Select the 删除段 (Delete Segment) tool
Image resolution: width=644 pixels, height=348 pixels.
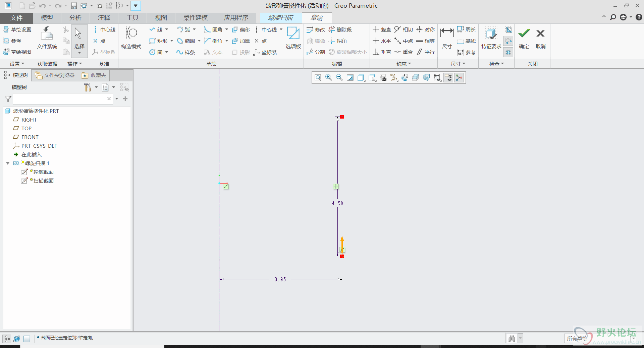tap(340, 29)
